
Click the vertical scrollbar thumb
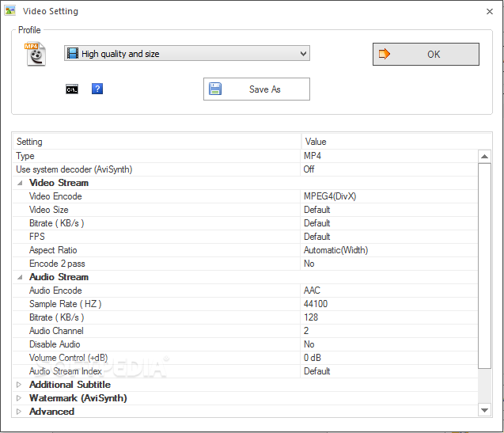[484, 266]
